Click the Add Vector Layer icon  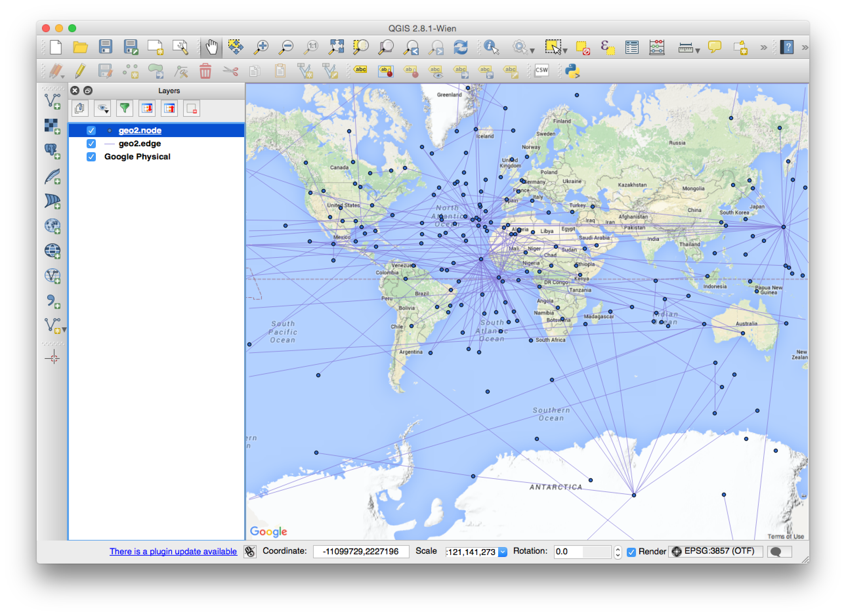(x=53, y=101)
